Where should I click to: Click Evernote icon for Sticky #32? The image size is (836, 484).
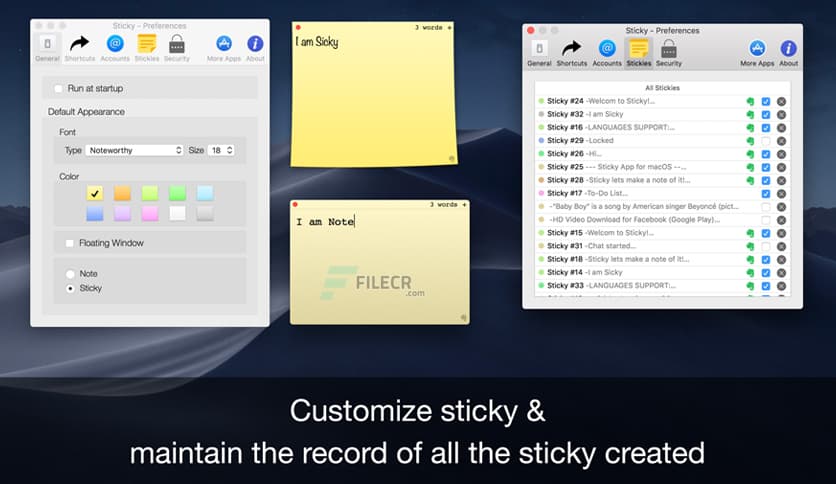[750, 115]
